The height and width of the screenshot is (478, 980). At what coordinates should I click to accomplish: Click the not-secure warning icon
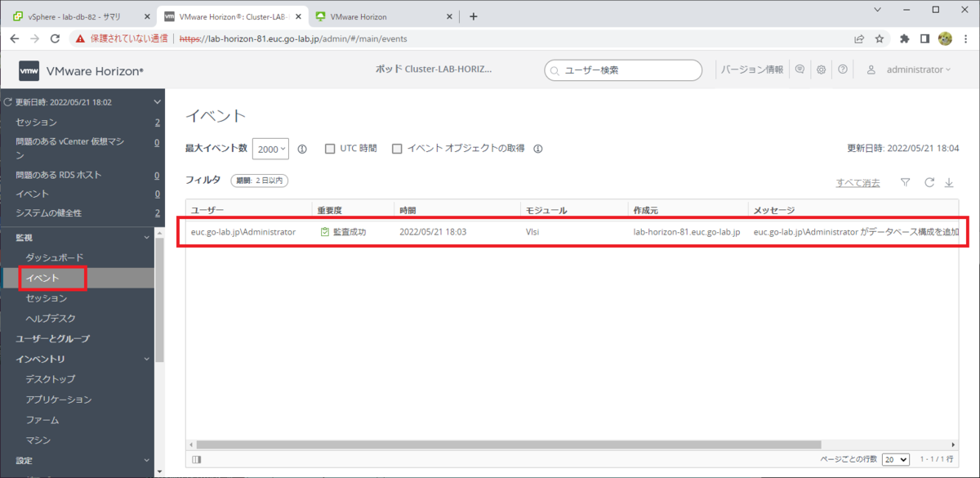80,38
